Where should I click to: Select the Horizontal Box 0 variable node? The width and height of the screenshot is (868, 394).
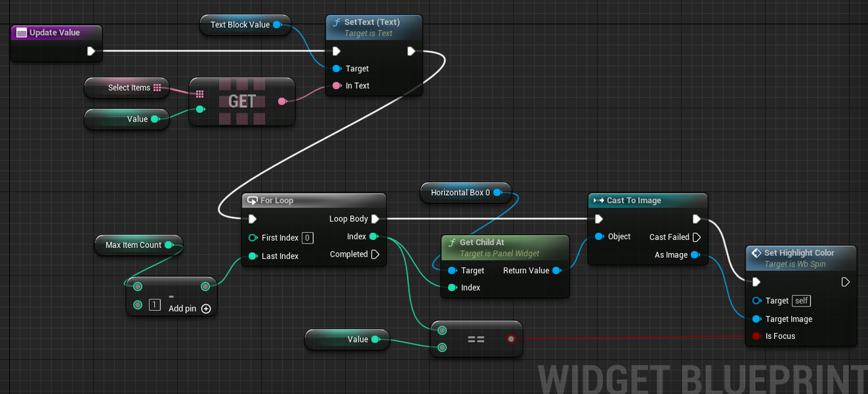[x=466, y=193]
